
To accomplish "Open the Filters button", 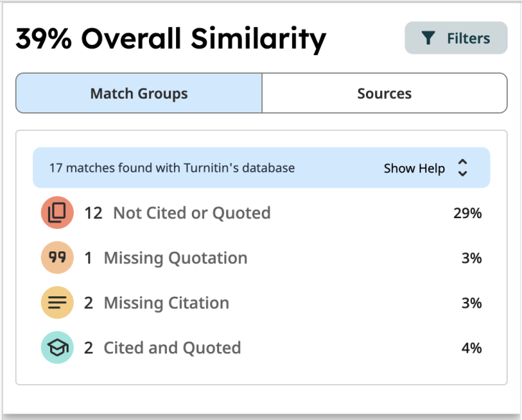I will tap(456, 39).
